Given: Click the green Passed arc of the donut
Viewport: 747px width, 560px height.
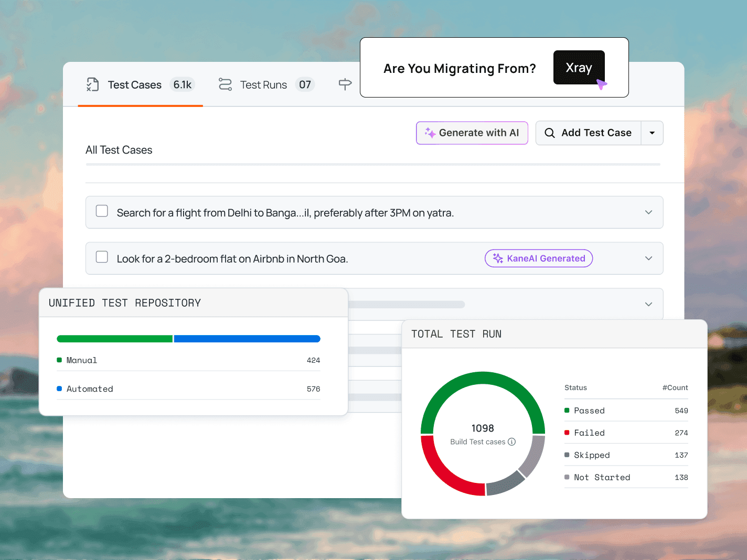Looking at the screenshot, I should coord(483,378).
